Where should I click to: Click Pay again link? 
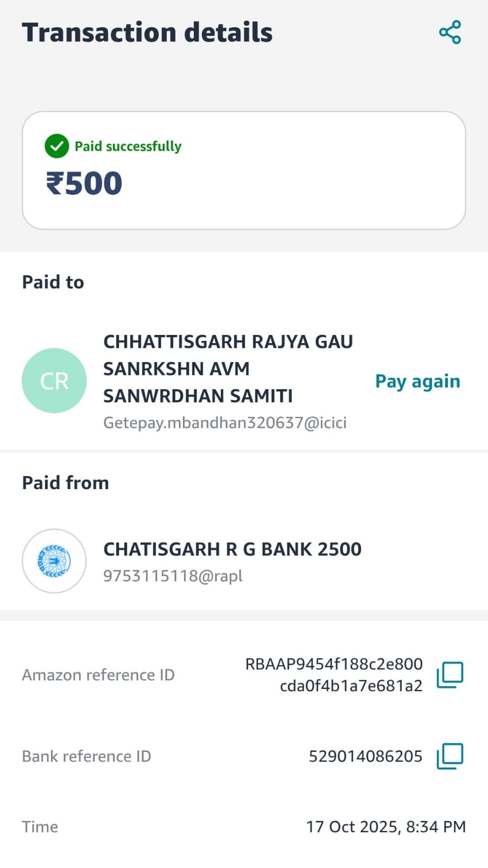coord(417,381)
